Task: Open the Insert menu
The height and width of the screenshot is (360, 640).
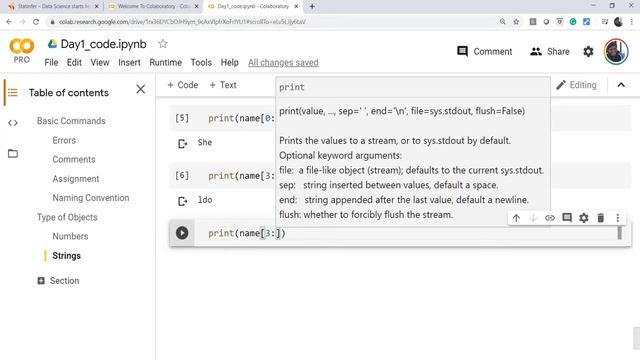Action: tap(129, 62)
